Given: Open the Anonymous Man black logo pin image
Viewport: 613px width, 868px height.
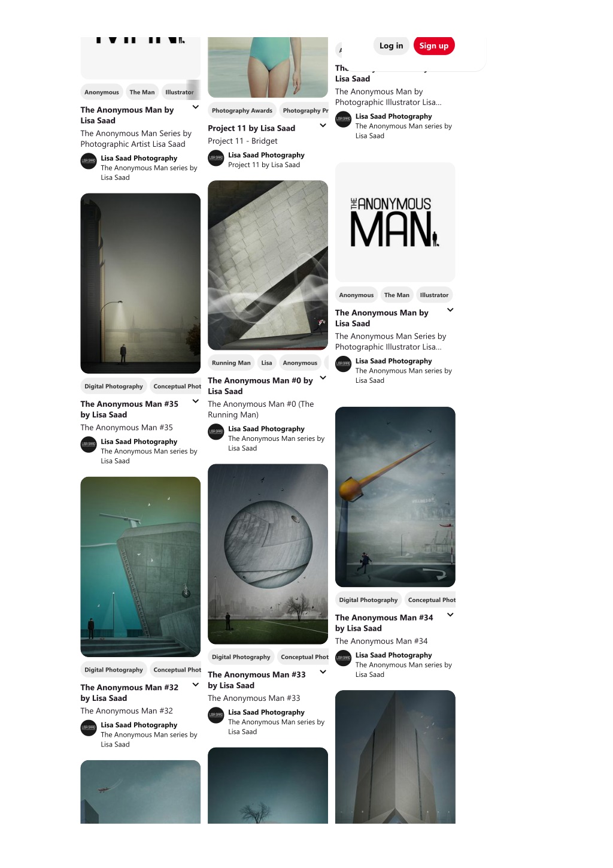Looking at the screenshot, I should point(395,222).
